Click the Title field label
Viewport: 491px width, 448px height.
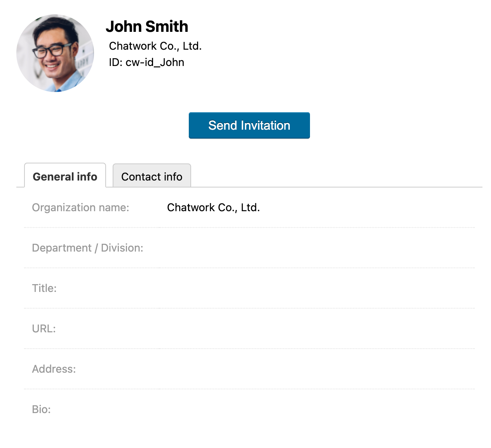[x=44, y=288]
